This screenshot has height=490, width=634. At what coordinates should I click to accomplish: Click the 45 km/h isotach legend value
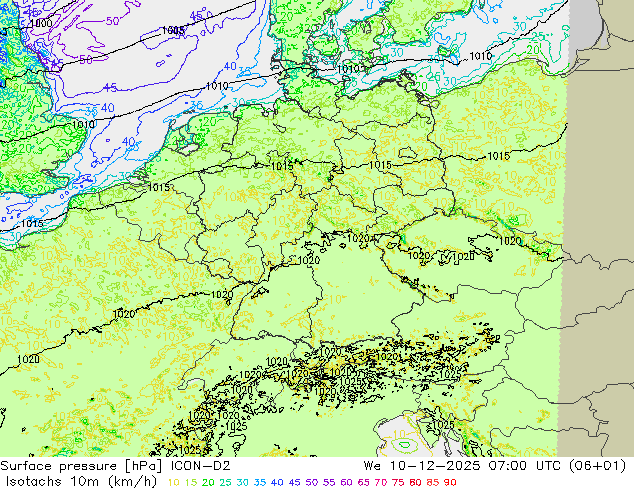click(294, 483)
